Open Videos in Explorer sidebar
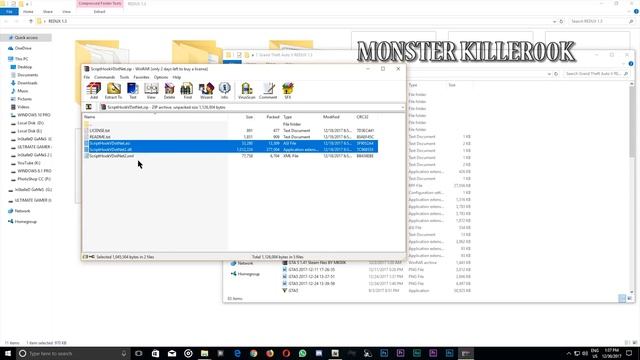Screen dimensions: 640x360 [x=23, y=107]
